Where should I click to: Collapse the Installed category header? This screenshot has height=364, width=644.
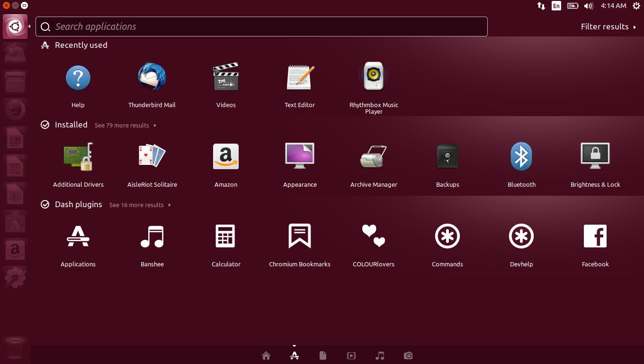coord(64,125)
